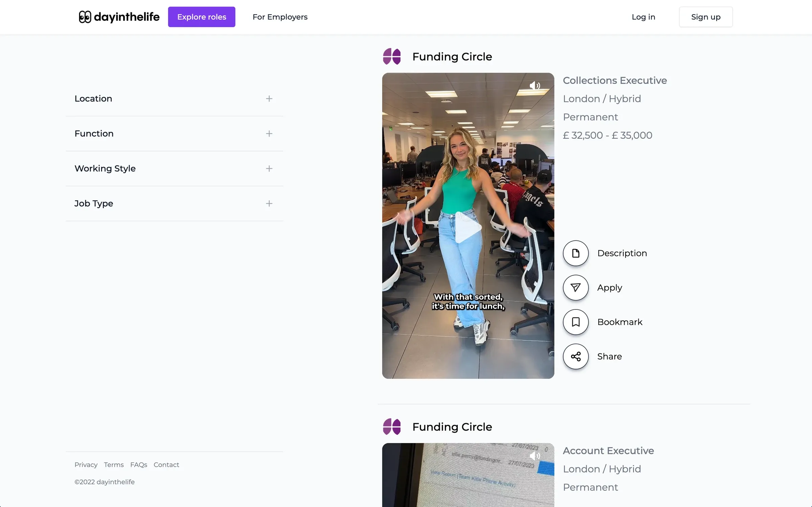Open the Privacy link
The image size is (812, 507).
click(86, 465)
